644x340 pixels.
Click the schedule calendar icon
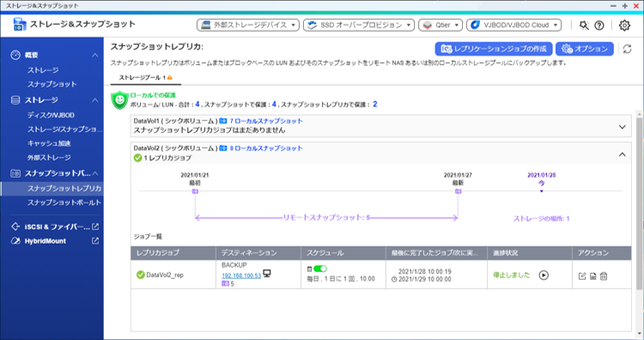[x=310, y=269]
